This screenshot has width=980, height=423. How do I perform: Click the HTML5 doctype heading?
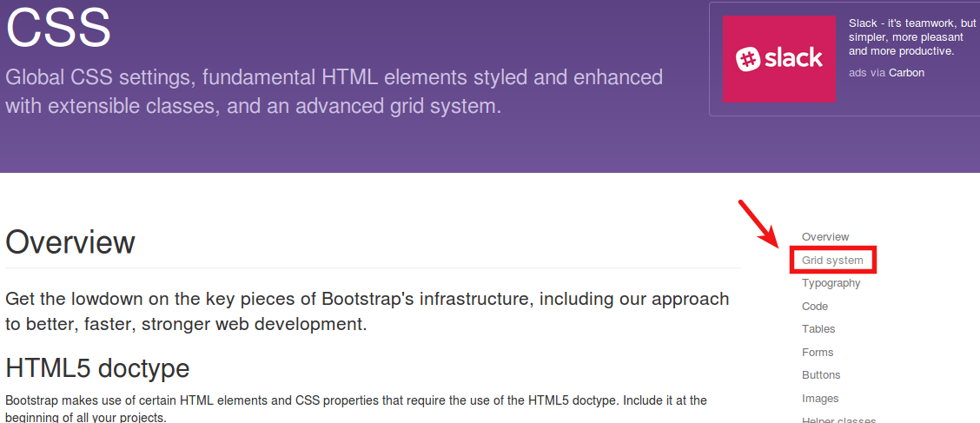[97, 368]
